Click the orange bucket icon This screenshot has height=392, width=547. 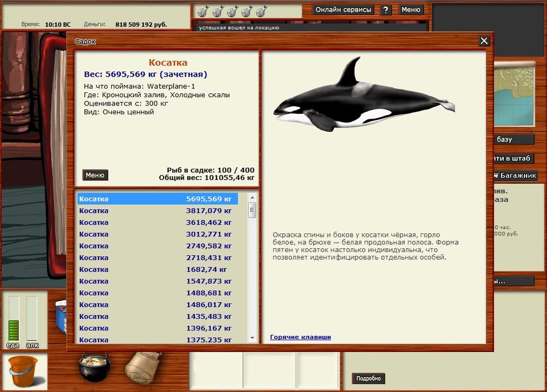(x=24, y=370)
